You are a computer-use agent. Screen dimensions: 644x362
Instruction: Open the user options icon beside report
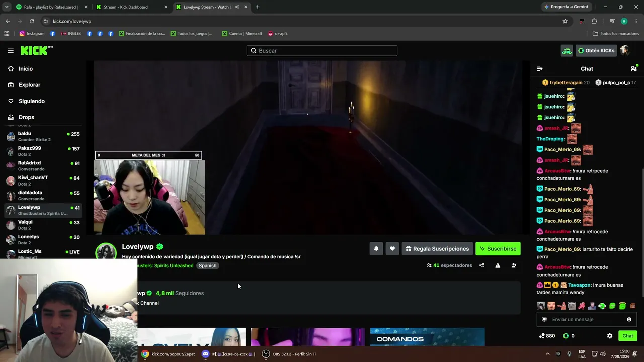click(x=514, y=265)
